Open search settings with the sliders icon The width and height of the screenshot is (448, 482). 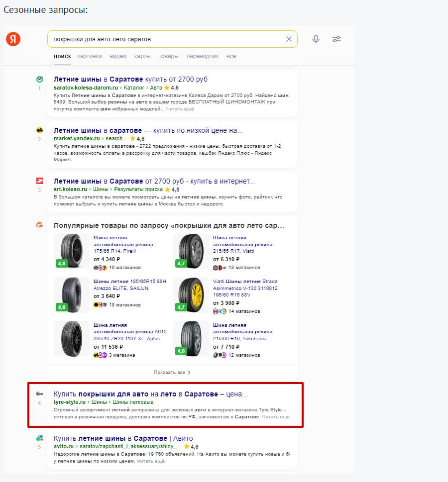[x=336, y=39]
